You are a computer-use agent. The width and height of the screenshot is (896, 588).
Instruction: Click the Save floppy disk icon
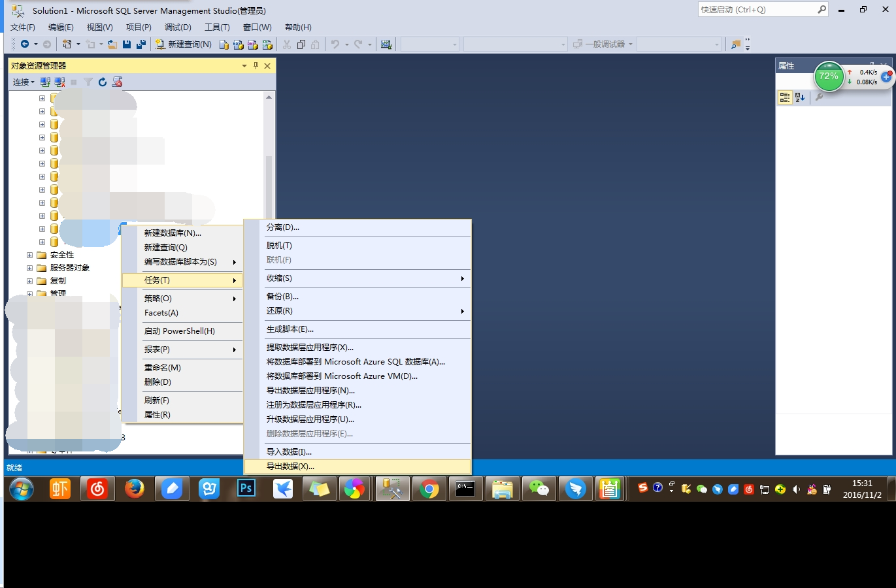(x=127, y=44)
